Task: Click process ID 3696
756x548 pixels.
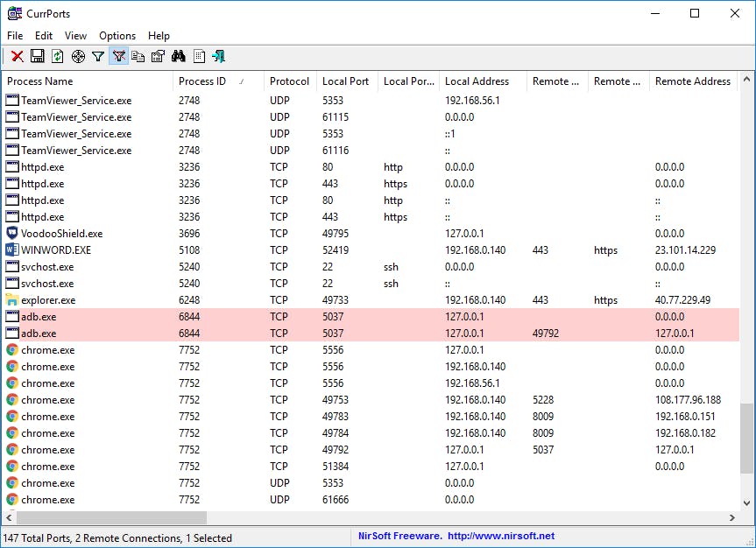Action: pyautogui.click(x=189, y=234)
